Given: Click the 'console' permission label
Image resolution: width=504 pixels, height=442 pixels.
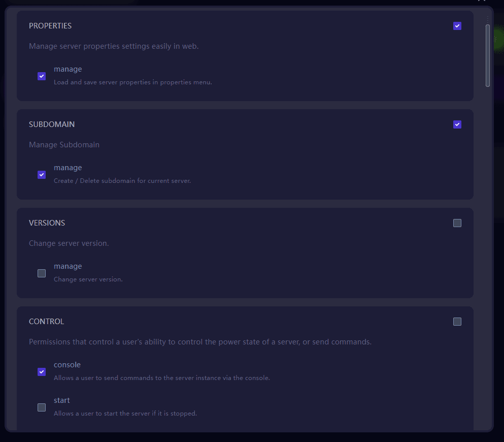Looking at the screenshot, I should point(67,365).
